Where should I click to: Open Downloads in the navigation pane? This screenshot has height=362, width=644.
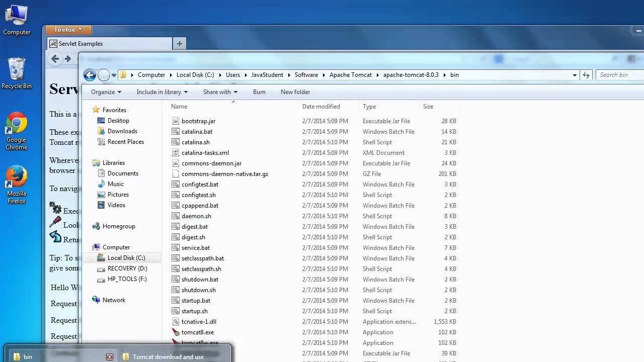pyautogui.click(x=122, y=131)
